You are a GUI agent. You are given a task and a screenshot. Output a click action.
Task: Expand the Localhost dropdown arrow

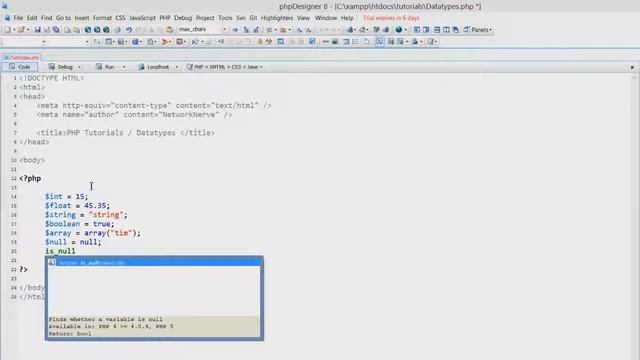(177, 67)
